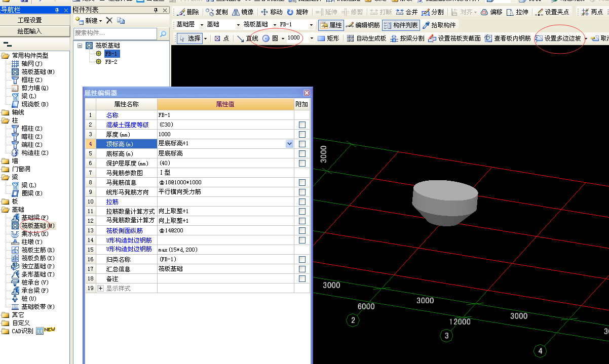Click the 分割 (split) tool

(433, 12)
